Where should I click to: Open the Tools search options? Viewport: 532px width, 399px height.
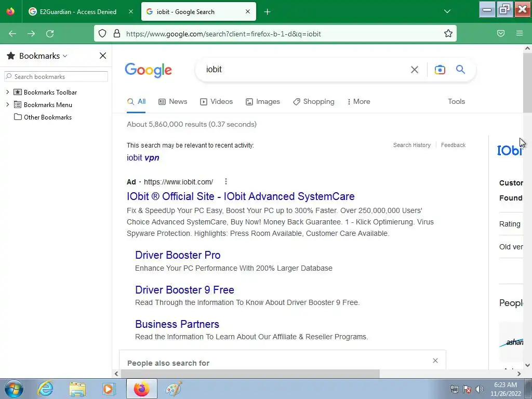pos(456,101)
